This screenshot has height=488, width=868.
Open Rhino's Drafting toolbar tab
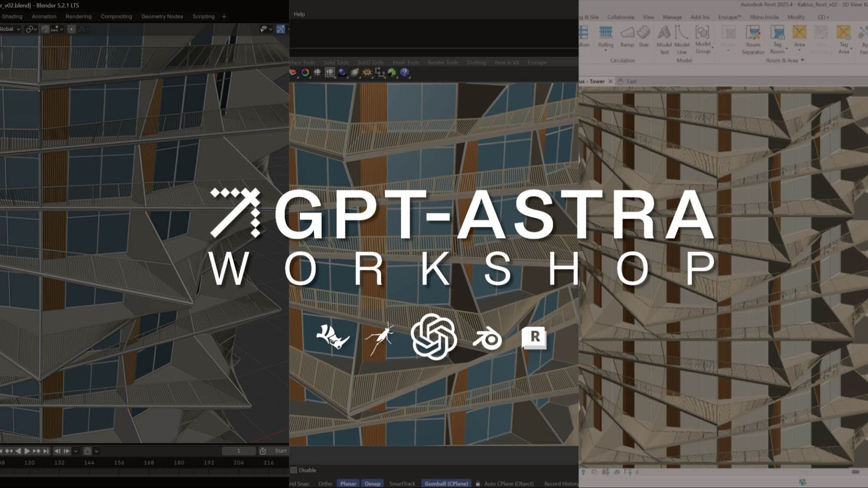pos(476,62)
